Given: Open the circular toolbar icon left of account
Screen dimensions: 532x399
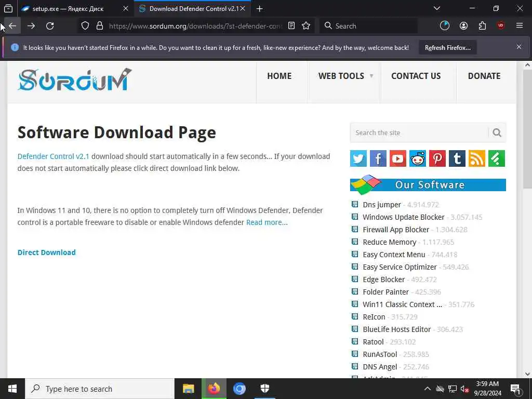Looking at the screenshot, I should coord(445,26).
